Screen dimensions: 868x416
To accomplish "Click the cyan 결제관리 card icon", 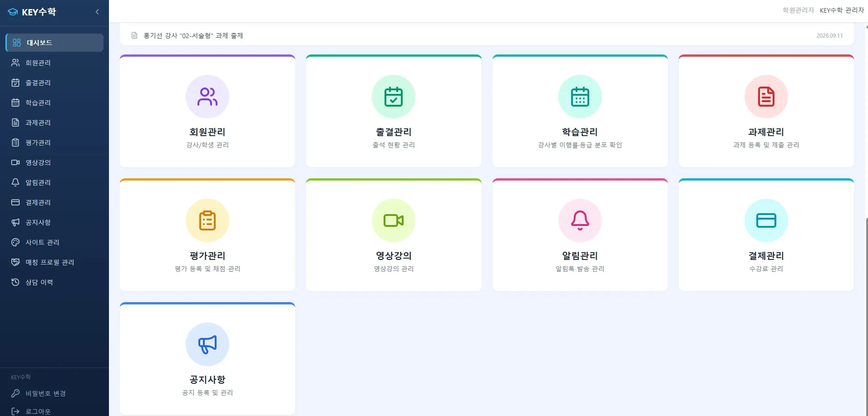I will click(766, 220).
